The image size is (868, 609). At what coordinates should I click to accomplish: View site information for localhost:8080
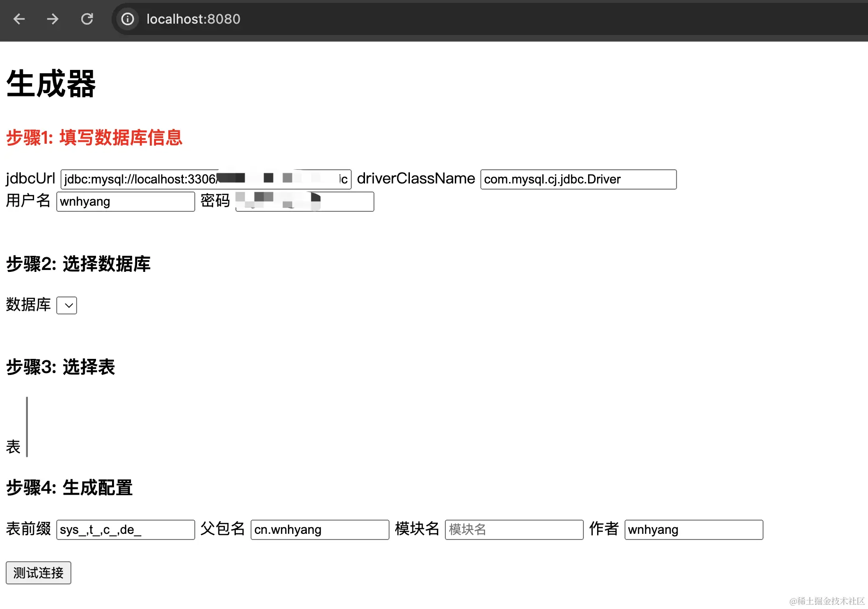(128, 19)
